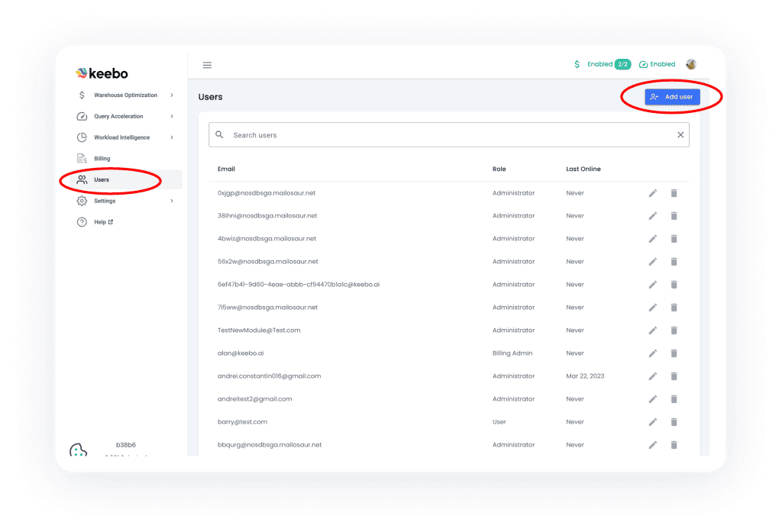Open the Help external link
The width and height of the screenshot is (782, 532).
point(103,222)
